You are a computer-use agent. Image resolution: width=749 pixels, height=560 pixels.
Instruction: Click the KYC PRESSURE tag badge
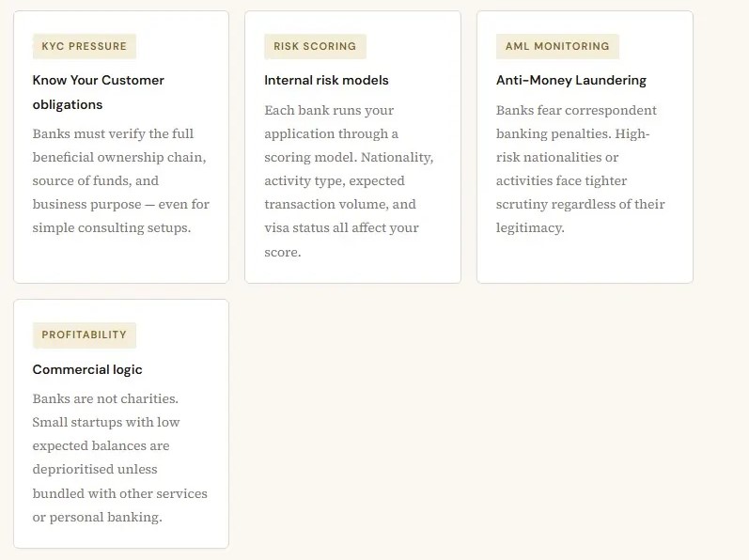[84, 46]
